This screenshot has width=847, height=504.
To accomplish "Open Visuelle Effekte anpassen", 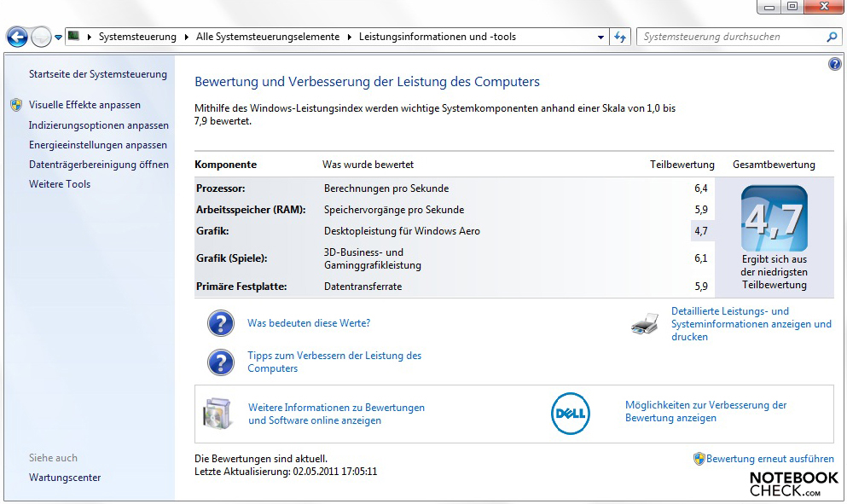I will (84, 105).
